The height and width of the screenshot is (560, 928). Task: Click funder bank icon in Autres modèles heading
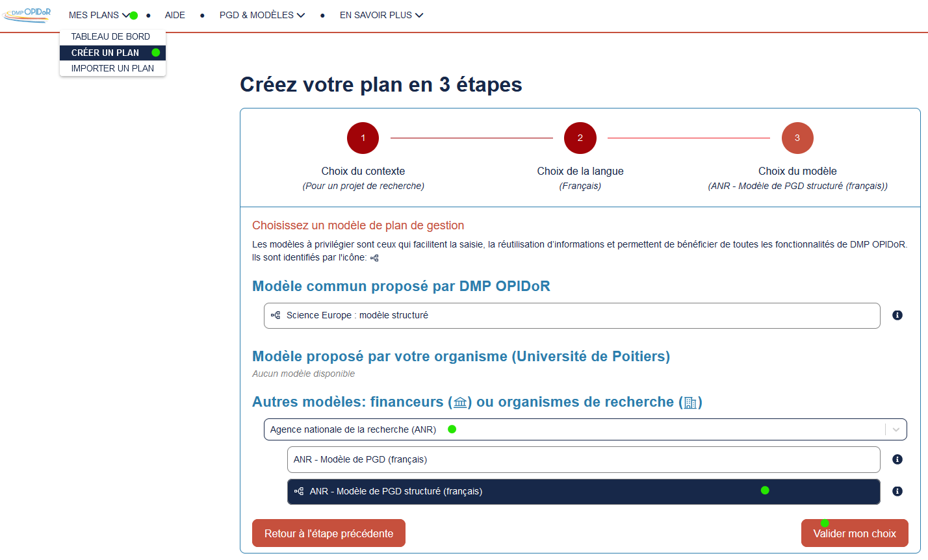tap(460, 403)
